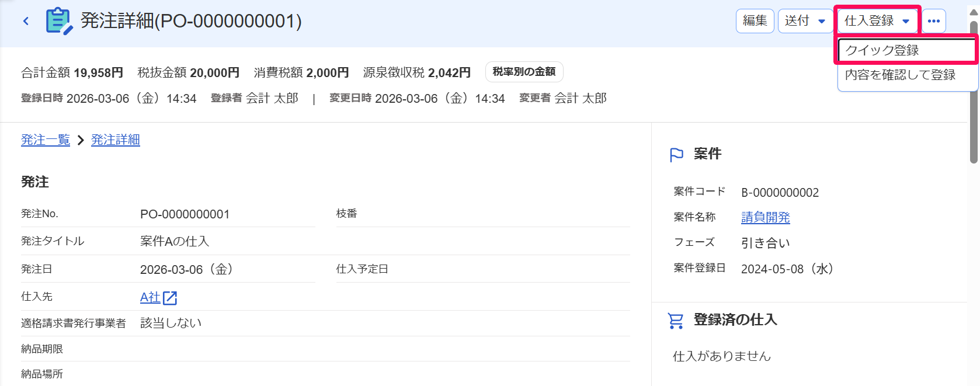Click the cart icon next to 登録済の仕入
Screen dimensions: 980x386
676,321
